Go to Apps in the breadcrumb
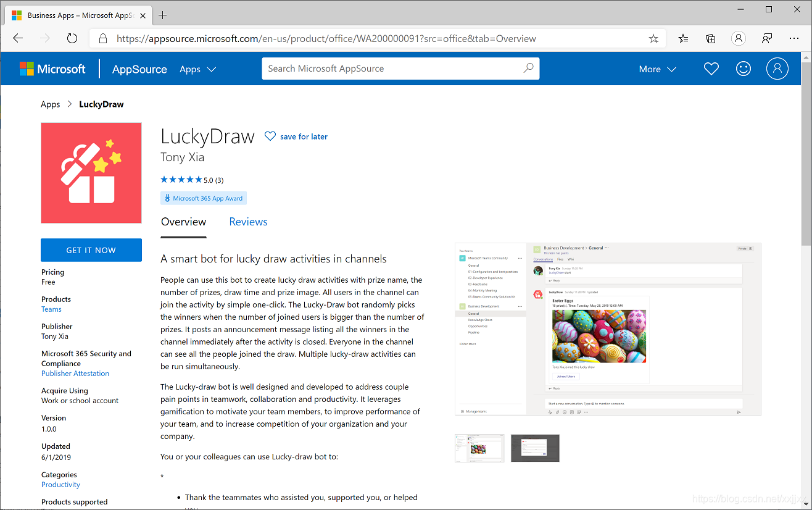Screen dimensions: 812x510 click(x=51, y=104)
